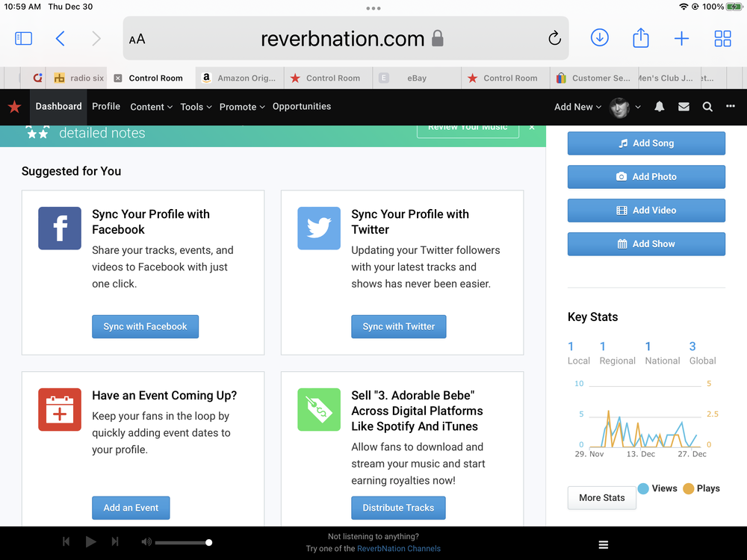Viewport: 747px width, 560px height.
Task: Play music in the bottom player
Action: click(90, 541)
